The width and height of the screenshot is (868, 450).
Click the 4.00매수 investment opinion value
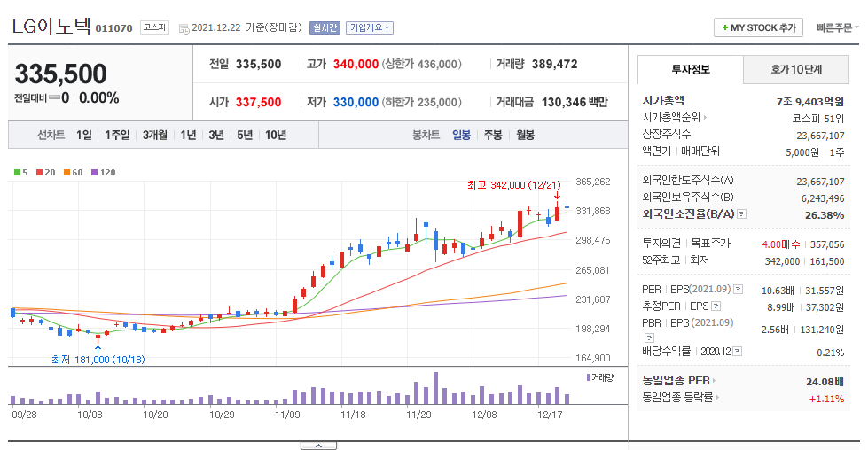coord(780,244)
